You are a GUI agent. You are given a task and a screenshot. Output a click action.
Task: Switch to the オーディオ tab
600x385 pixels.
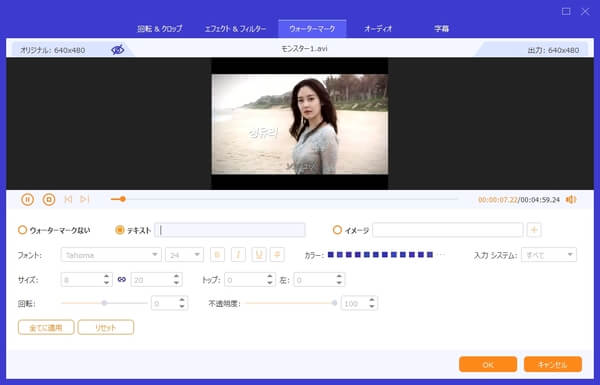pos(378,29)
